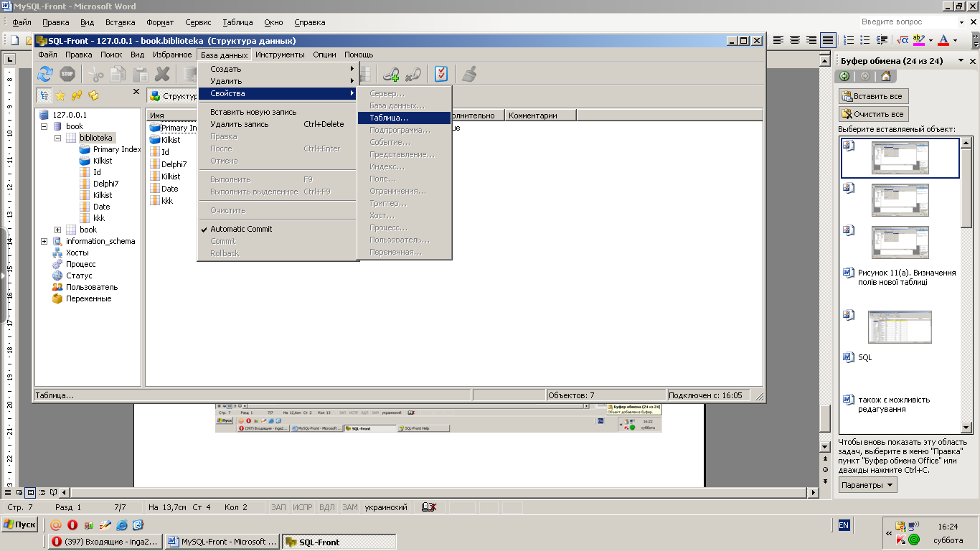
Task: Toggle ЗАМ indicator in Word status bar
Action: click(x=349, y=507)
